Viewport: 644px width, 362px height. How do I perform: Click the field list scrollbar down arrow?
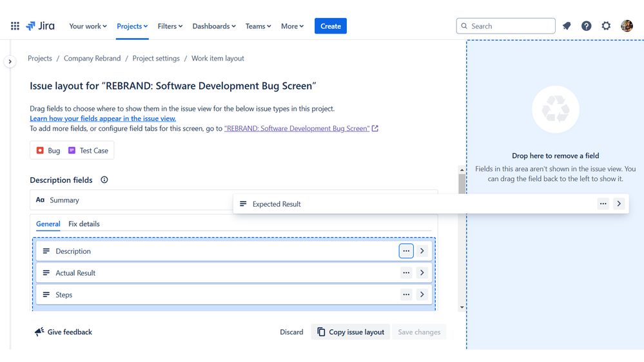click(462, 307)
